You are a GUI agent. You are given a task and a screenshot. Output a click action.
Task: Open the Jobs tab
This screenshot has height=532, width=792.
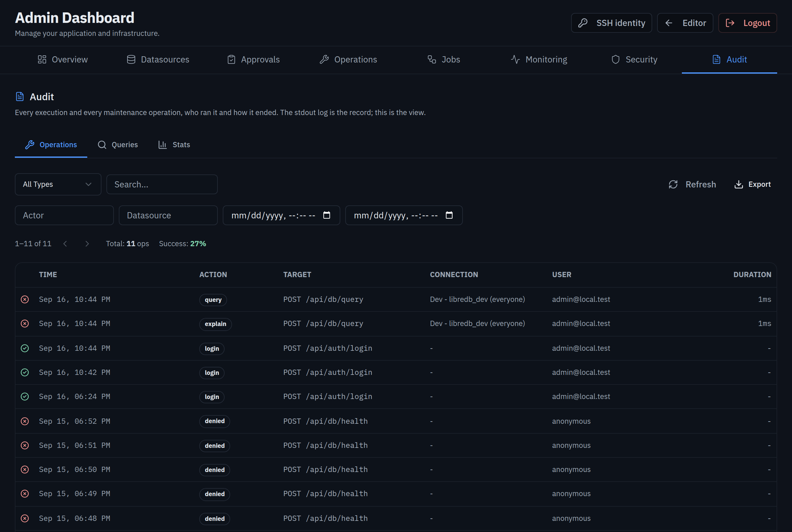444,60
